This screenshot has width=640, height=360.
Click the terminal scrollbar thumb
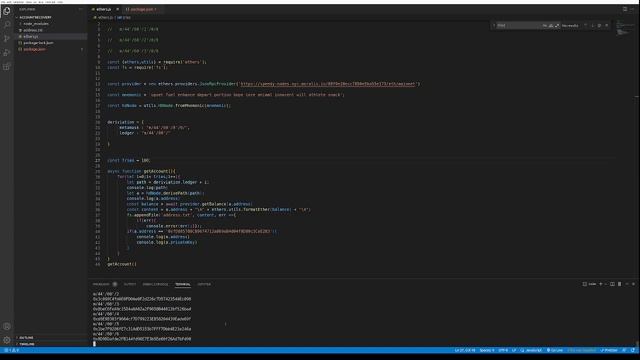637,343
